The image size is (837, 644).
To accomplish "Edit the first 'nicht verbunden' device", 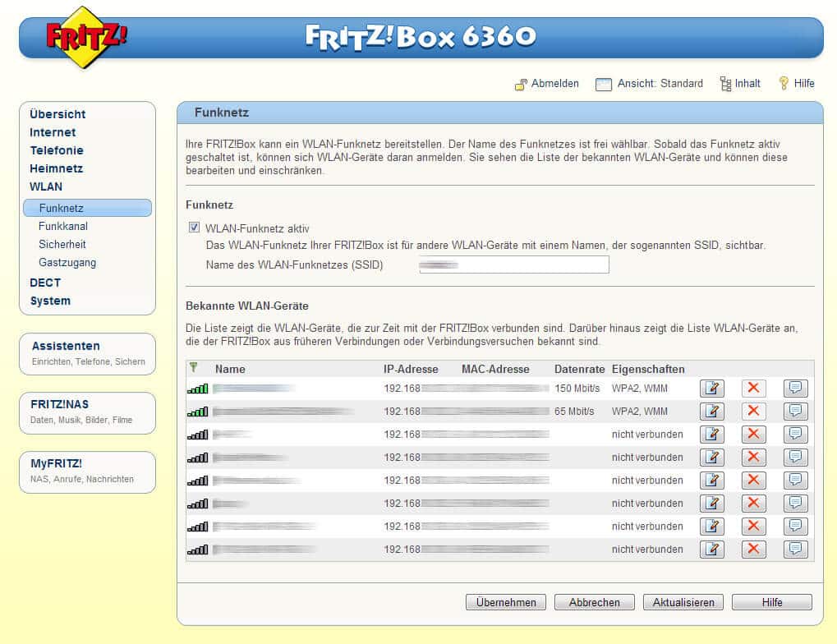I will click(711, 435).
